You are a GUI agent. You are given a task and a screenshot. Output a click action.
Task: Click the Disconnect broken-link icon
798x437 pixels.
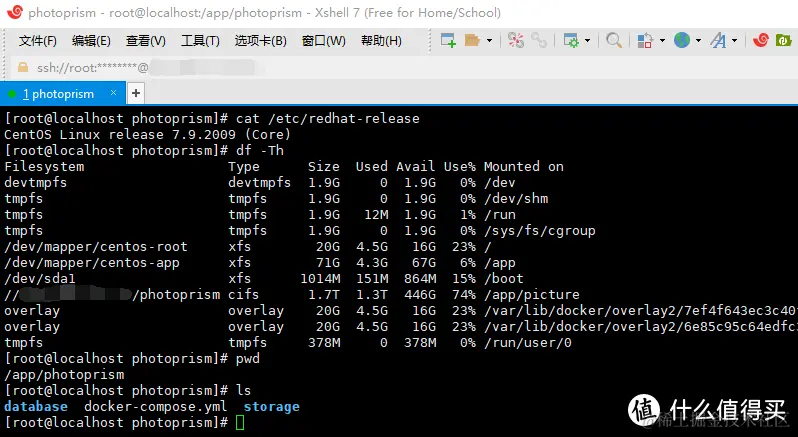point(515,40)
